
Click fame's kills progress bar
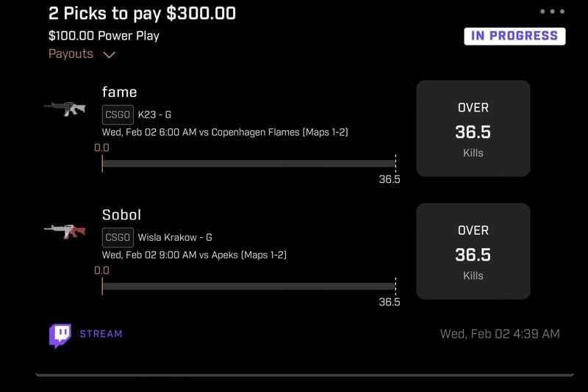point(249,164)
